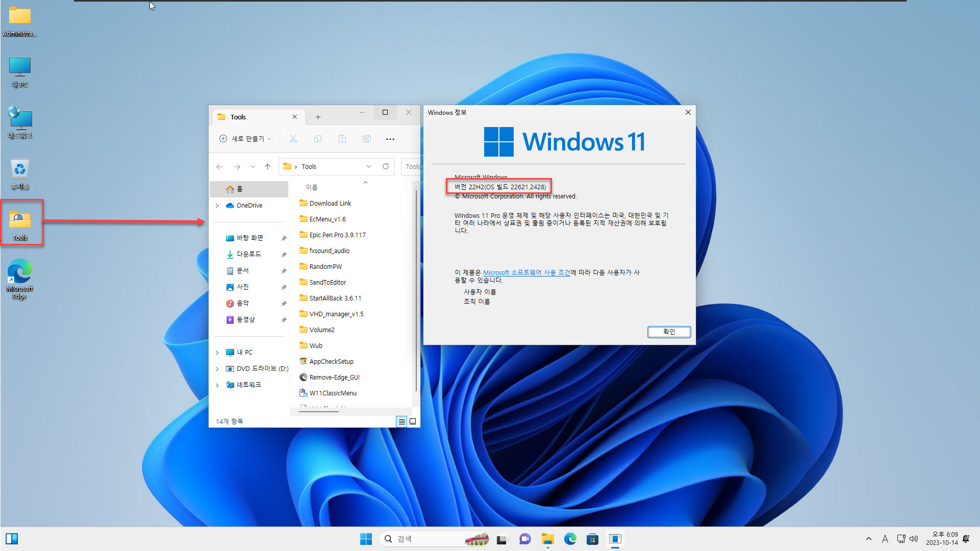This screenshot has height=551, width=980.
Task: Go up one folder level in Explorer
Action: point(267,167)
